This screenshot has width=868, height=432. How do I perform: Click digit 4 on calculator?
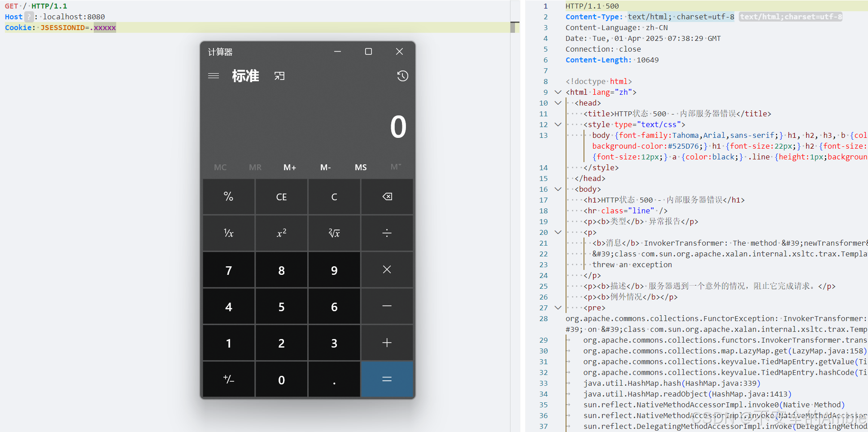pos(229,306)
